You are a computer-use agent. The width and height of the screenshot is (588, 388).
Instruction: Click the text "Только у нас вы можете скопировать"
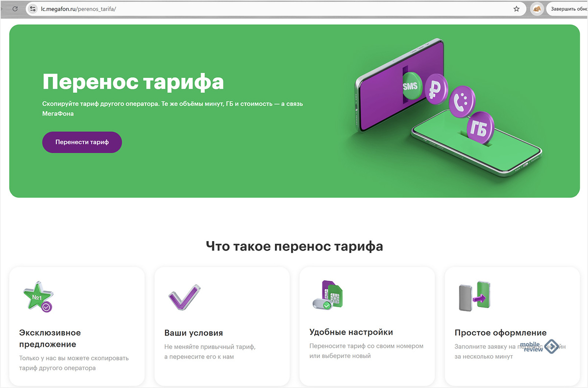click(74, 358)
